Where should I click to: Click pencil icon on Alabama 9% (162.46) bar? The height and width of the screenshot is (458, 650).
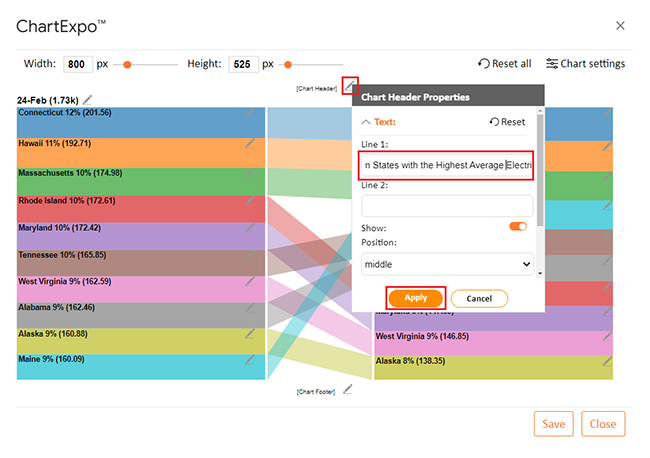click(250, 308)
